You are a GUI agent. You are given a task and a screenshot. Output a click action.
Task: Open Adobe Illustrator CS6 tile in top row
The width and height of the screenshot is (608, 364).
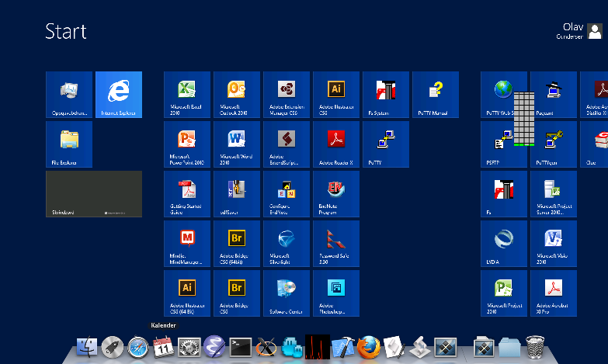pyautogui.click(x=335, y=94)
